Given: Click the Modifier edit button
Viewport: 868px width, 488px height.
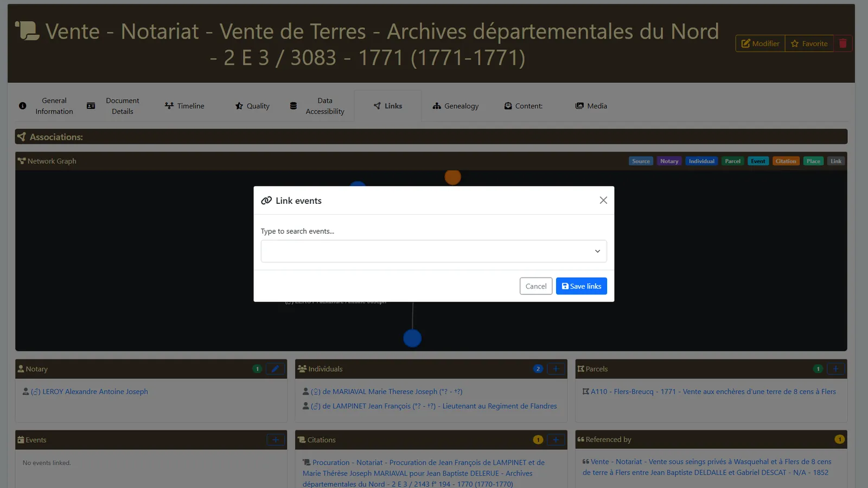Looking at the screenshot, I should (x=760, y=43).
